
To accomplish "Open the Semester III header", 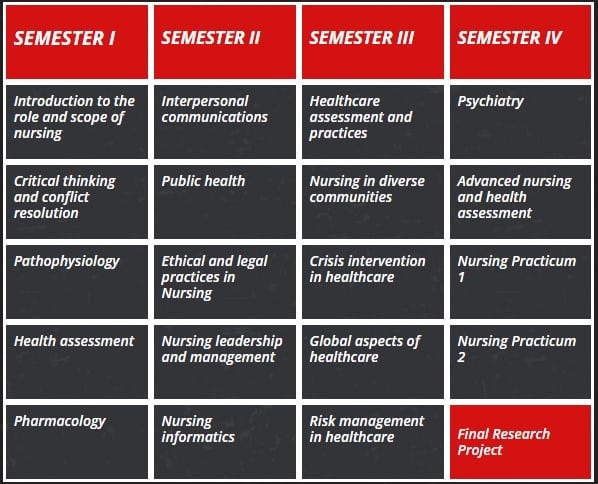I will click(x=373, y=42).
